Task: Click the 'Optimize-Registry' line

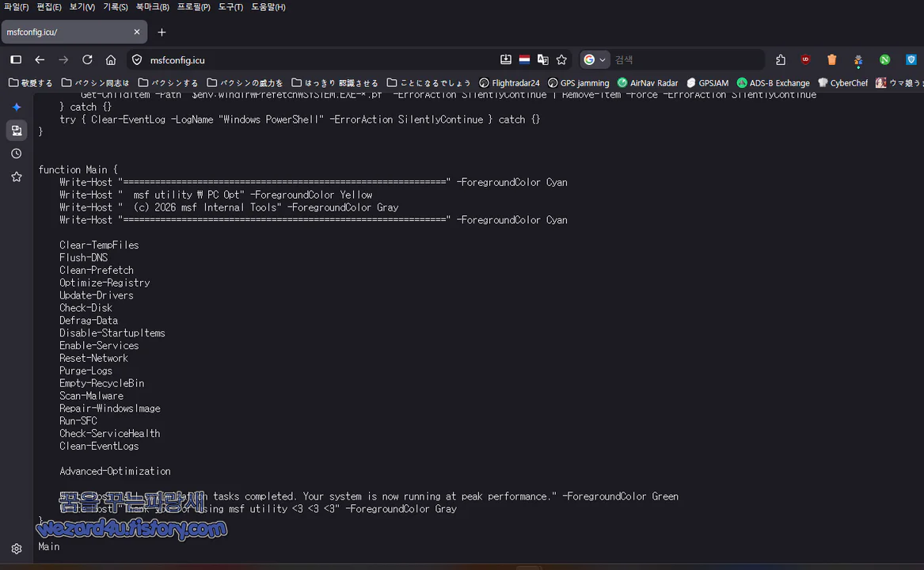Action: point(105,283)
